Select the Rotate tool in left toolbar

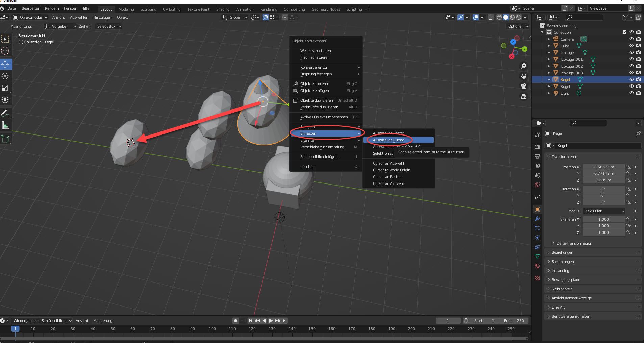[x=5, y=76]
